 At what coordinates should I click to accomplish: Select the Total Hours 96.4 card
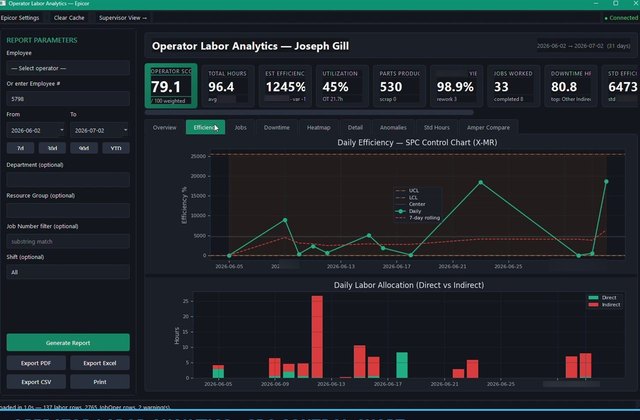pos(228,86)
